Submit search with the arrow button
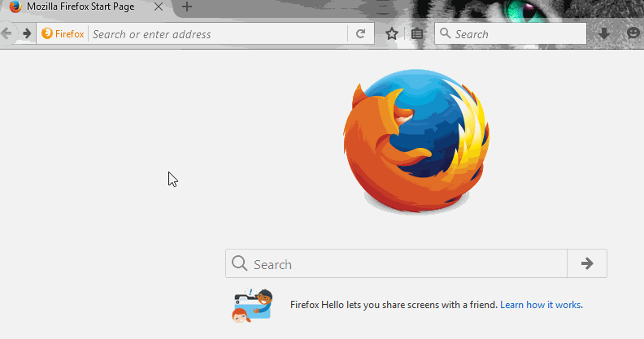This screenshot has width=644, height=339. (x=587, y=263)
